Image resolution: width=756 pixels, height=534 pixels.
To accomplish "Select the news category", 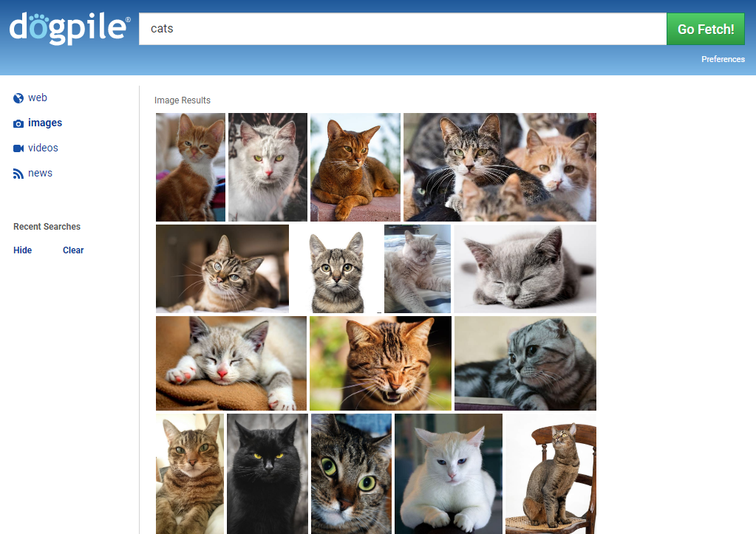I will pos(40,173).
